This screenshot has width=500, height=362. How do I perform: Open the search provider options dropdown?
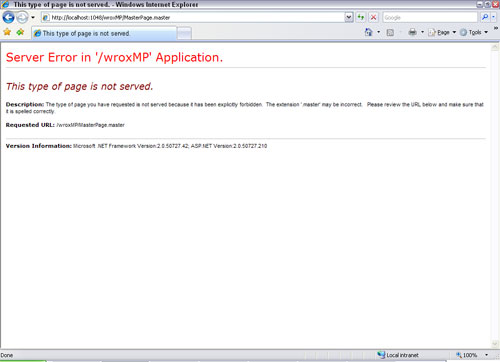pyautogui.click(x=494, y=17)
